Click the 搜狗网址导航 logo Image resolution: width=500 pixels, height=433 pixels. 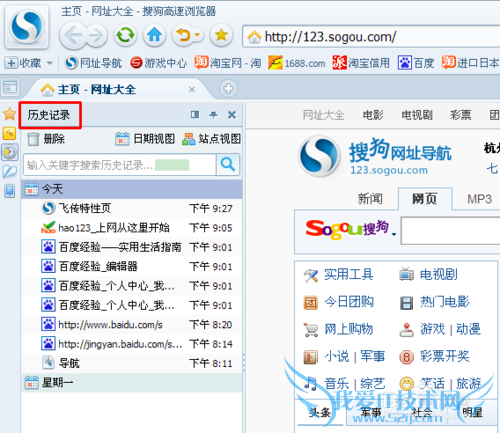[375, 156]
